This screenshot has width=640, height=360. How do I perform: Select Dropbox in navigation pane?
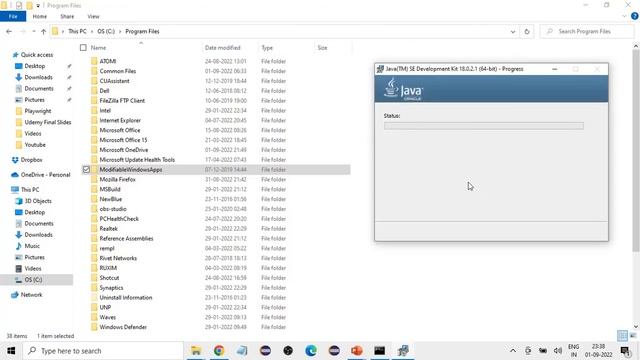[31, 160]
